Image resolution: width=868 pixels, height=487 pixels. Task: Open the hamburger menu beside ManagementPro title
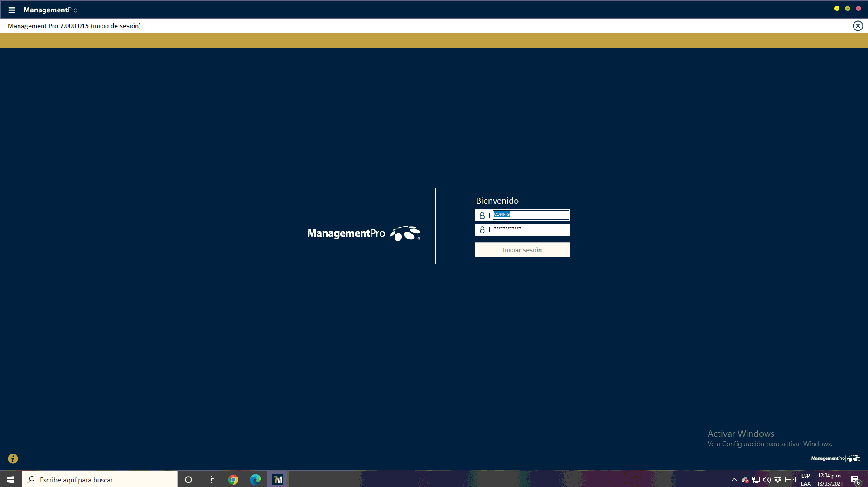coord(12,10)
